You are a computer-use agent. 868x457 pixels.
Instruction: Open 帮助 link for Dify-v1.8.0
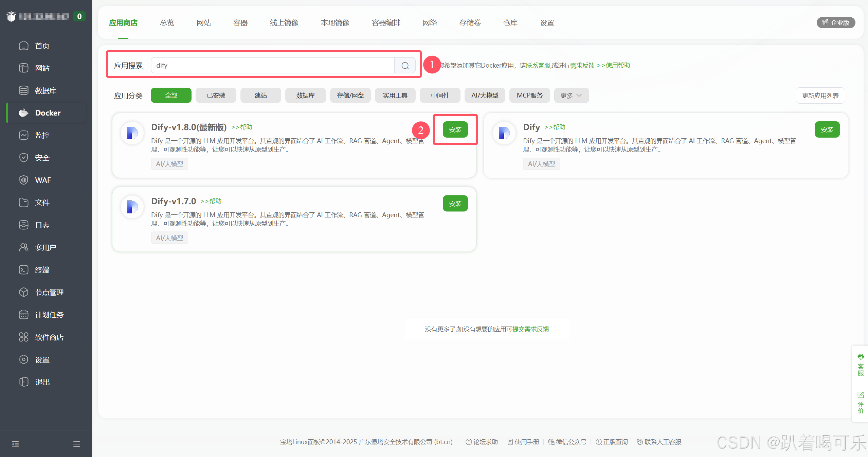(x=242, y=127)
